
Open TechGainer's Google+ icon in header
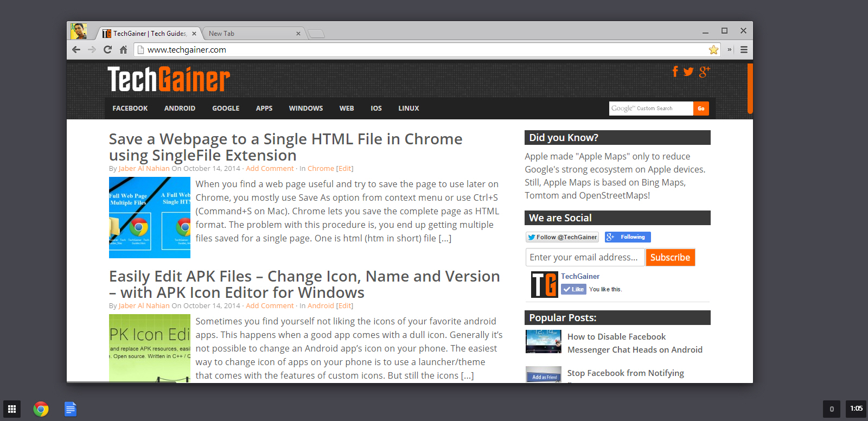click(x=704, y=72)
